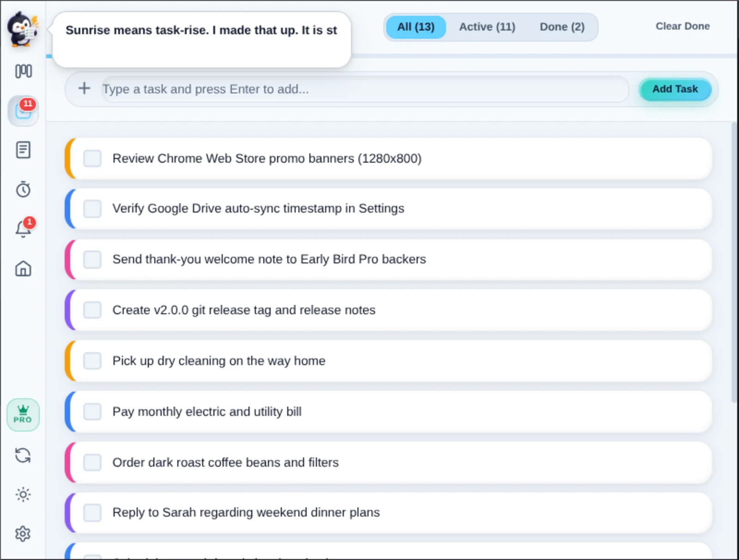Viewport: 739px width, 560px height.
Task: Select the 'Review Chrome Web Store promo banners' text
Action: click(267, 158)
